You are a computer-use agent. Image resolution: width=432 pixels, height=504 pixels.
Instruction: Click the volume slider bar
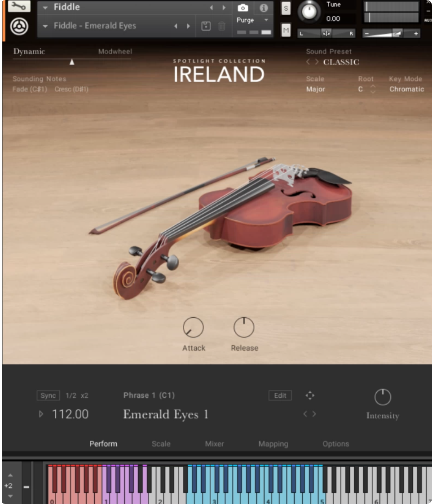[x=391, y=33]
